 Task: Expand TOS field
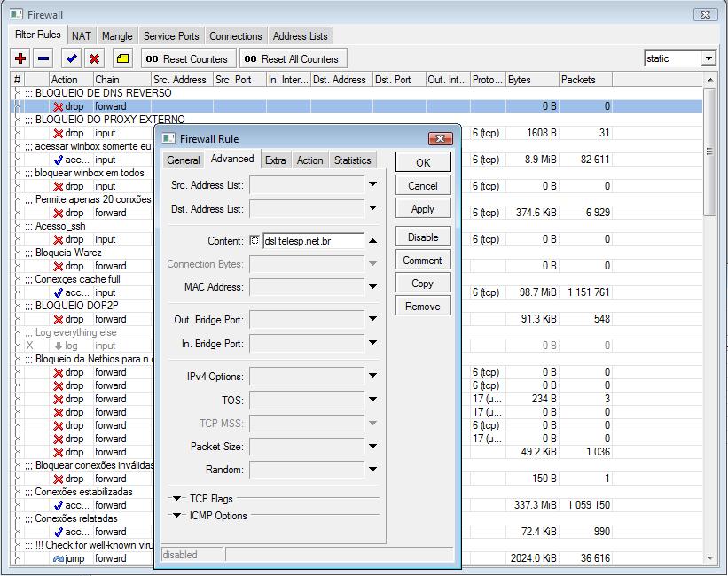[372, 399]
